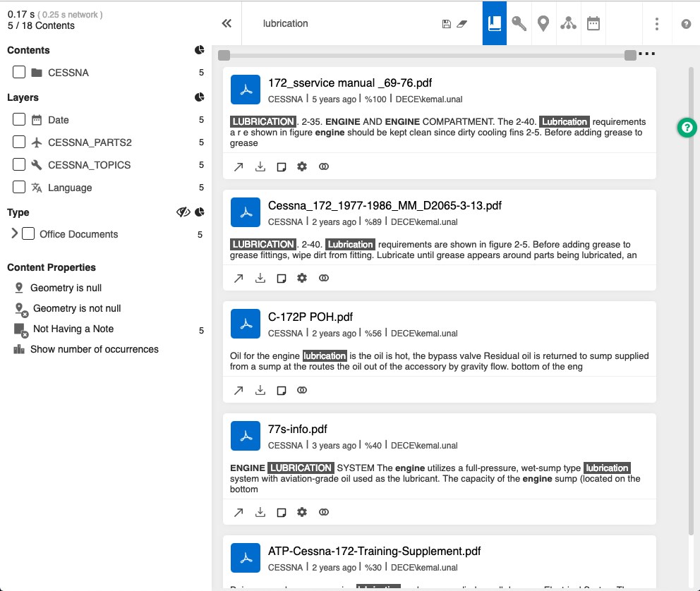This screenshot has width=700, height=591.
Task: Add a note to 77s-info.pdf
Action: [x=282, y=513]
